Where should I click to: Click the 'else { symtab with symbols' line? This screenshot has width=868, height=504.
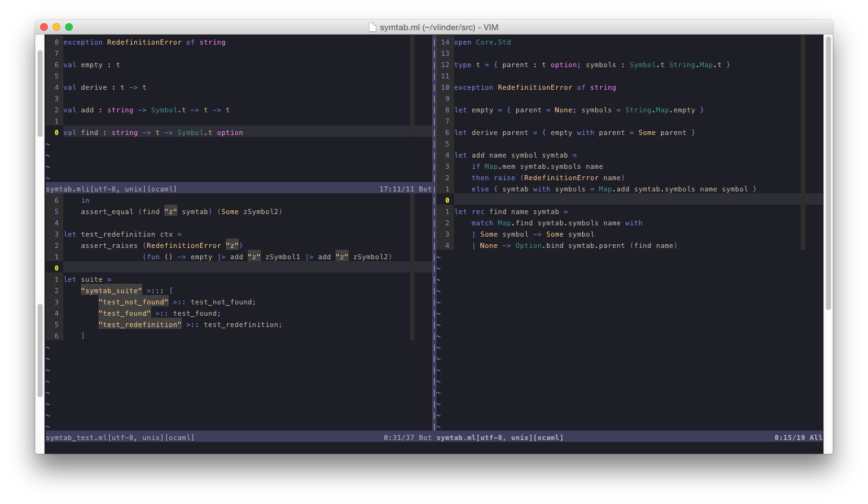point(614,189)
